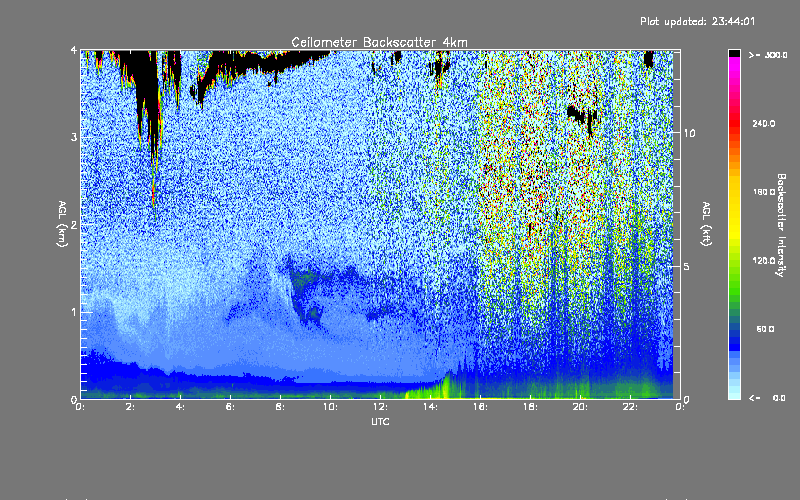Click the '180.0' colorbar value
Viewport: 800px width, 500px height.
pos(764,192)
